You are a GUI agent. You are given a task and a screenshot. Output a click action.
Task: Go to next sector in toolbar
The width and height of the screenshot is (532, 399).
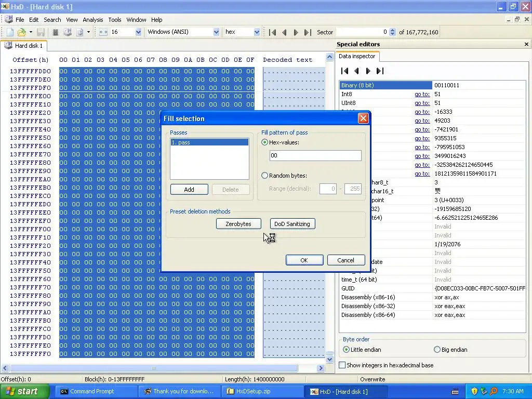pyautogui.click(x=296, y=32)
